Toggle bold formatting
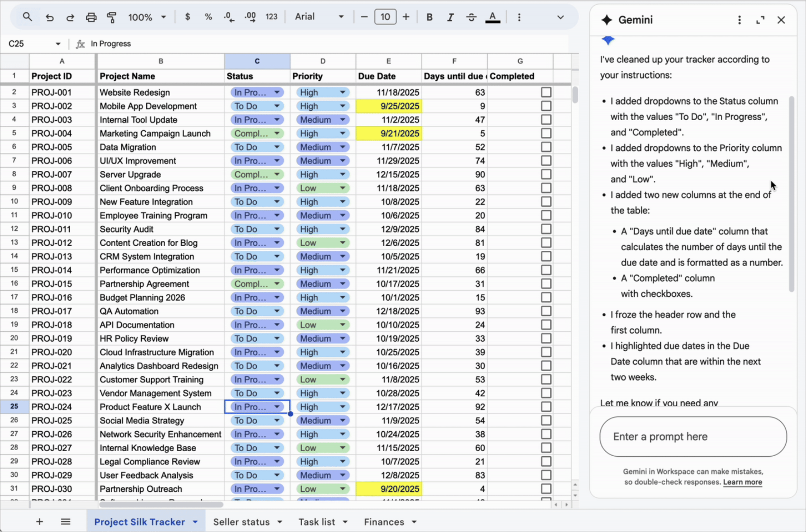 pos(430,17)
